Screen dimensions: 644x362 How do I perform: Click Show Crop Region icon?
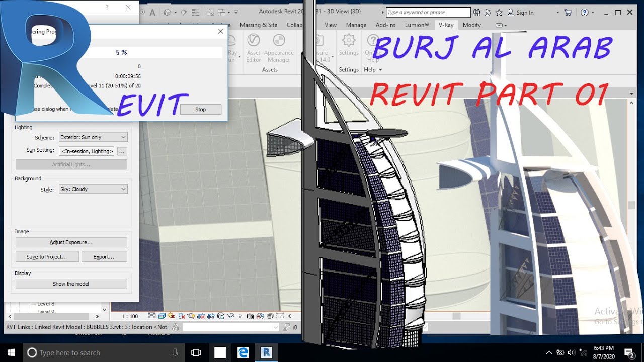click(x=211, y=316)
